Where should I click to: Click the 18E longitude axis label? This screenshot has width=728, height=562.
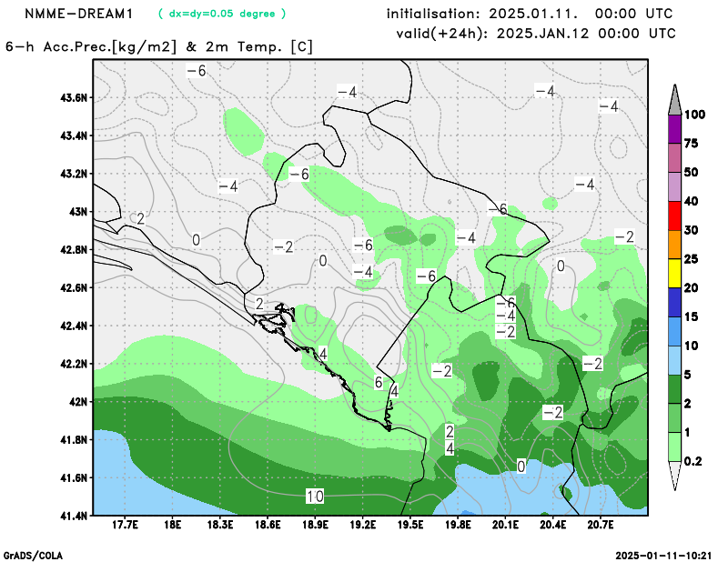pyautogui.click(x=173, y=525)
